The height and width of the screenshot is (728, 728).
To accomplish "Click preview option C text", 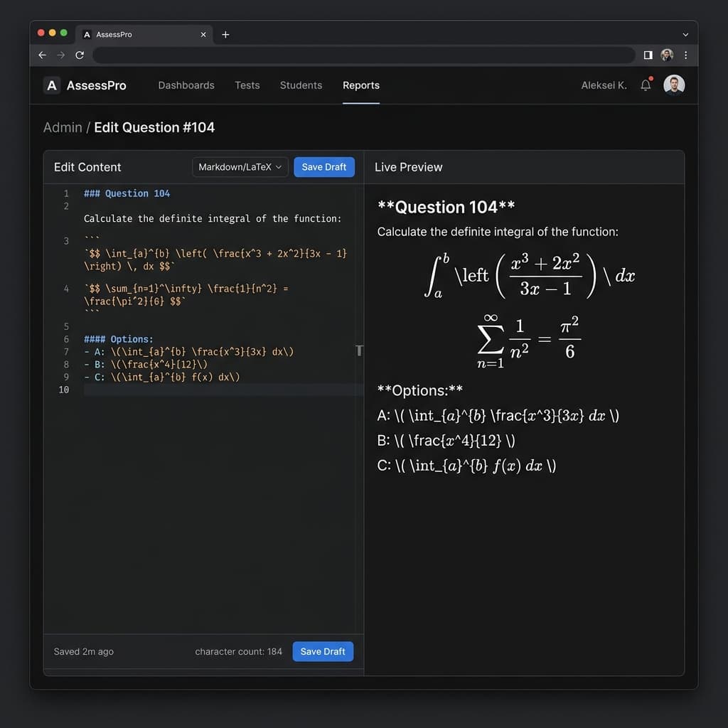I will tap(466, 466).
